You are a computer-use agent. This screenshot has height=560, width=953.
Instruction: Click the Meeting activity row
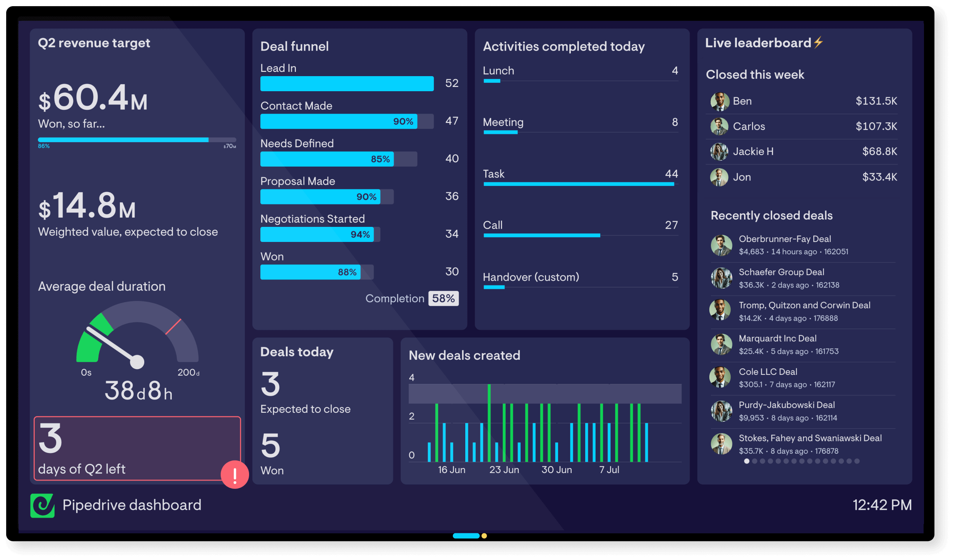581,125
